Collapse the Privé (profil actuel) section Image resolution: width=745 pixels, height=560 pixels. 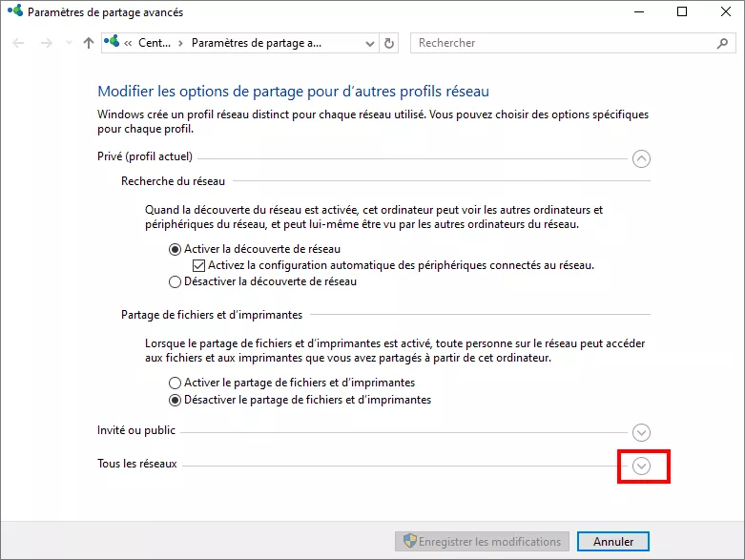[641, 158]
